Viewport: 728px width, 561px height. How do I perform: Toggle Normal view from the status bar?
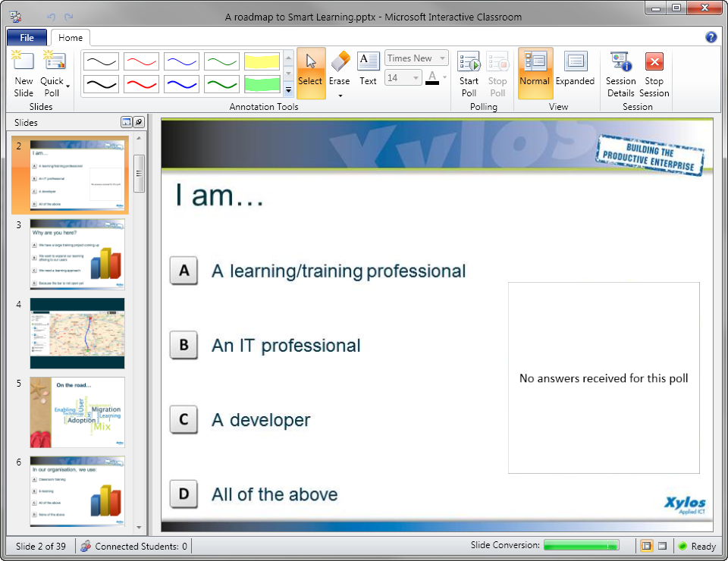coord(646,546)
